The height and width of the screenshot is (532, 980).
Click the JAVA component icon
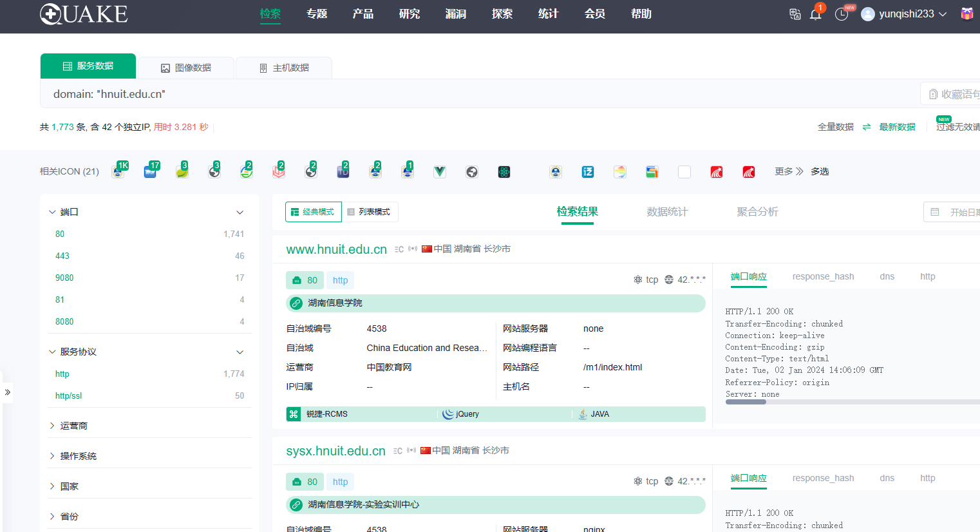point(582,414)
